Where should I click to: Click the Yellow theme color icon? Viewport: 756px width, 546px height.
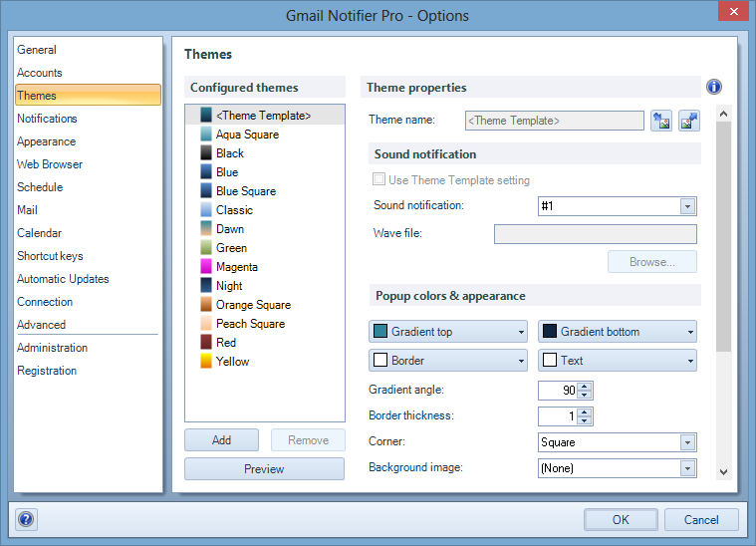206,361
